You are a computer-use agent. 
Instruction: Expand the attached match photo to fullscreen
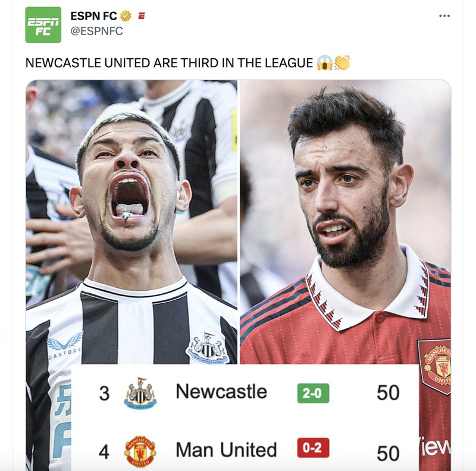click(x=238, y=208)
